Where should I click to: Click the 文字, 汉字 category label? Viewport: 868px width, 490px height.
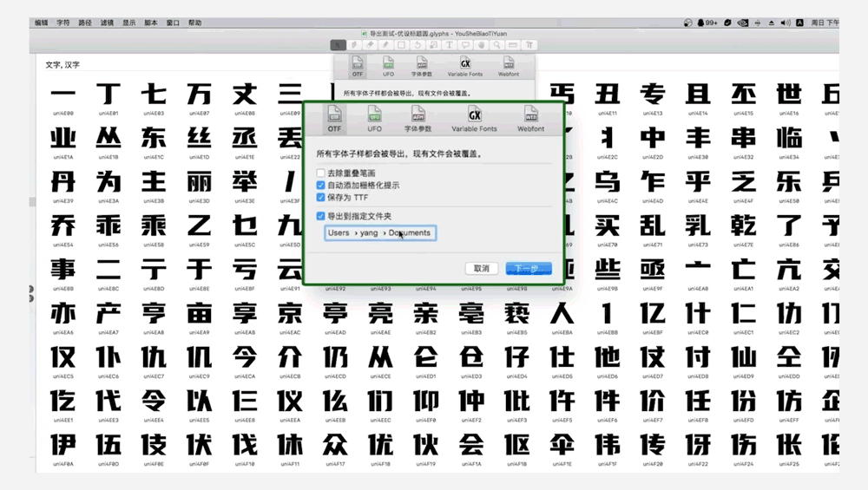coord(62,65)
